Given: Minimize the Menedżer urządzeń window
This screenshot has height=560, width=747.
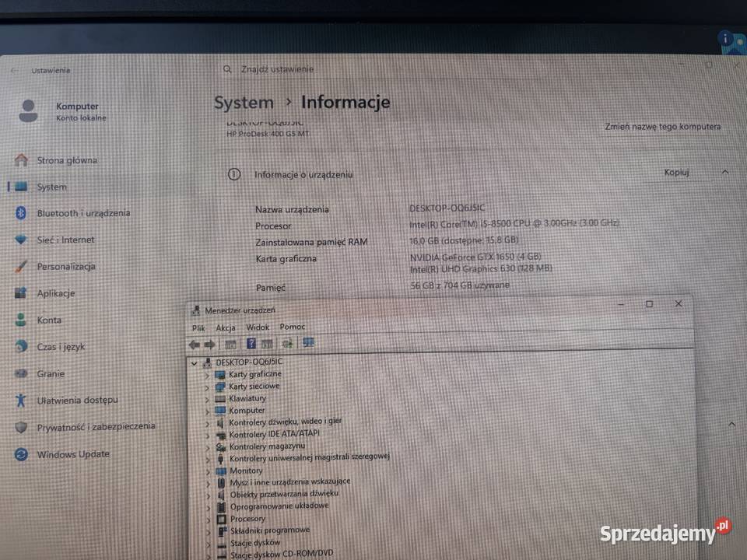Looking at the screenshot, I should (621, 304).
